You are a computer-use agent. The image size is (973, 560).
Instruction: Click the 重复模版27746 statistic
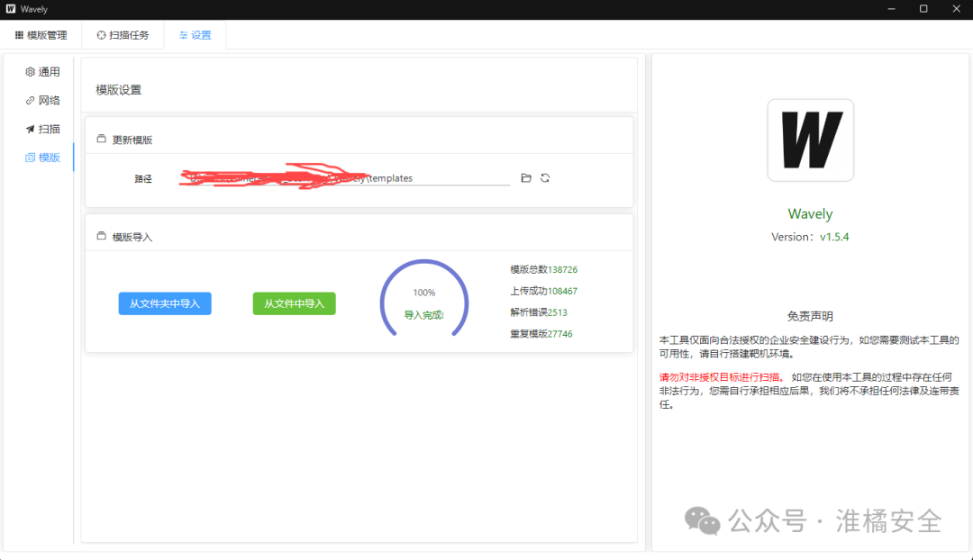tap(541, 334)
